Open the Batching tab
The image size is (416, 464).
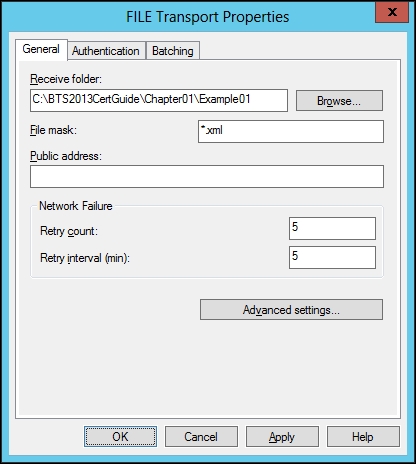tap(173, 51)
